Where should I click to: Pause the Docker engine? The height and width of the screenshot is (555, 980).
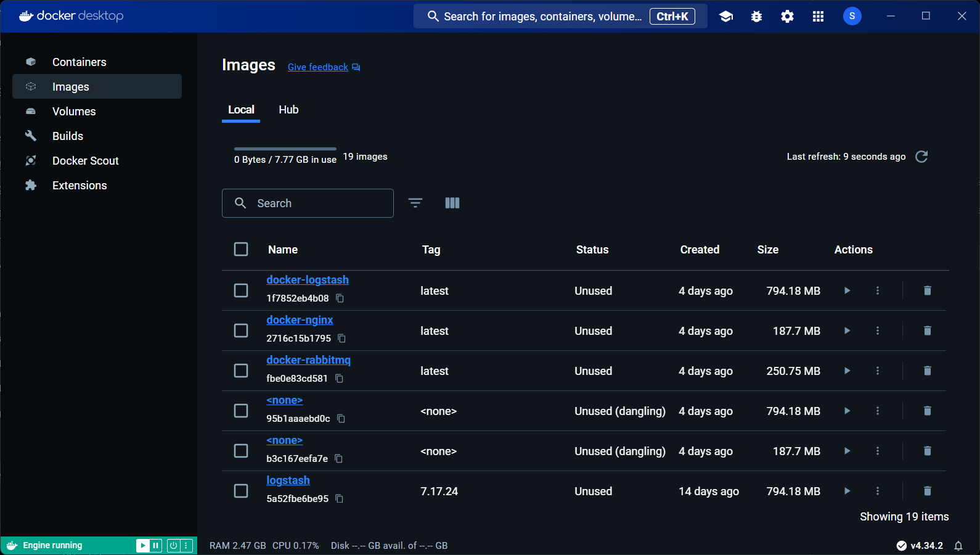[x=156, y=545]
